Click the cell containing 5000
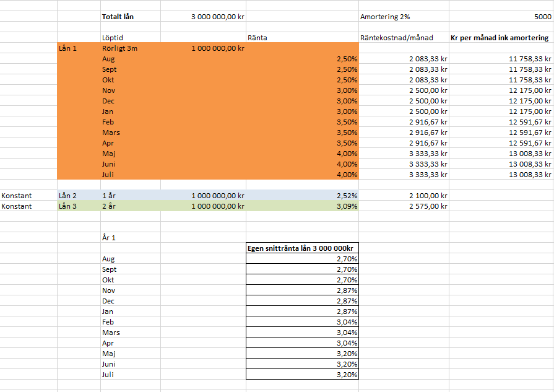Image resolution: width=554 pixels, height=392 pixels. click(539, 17)
